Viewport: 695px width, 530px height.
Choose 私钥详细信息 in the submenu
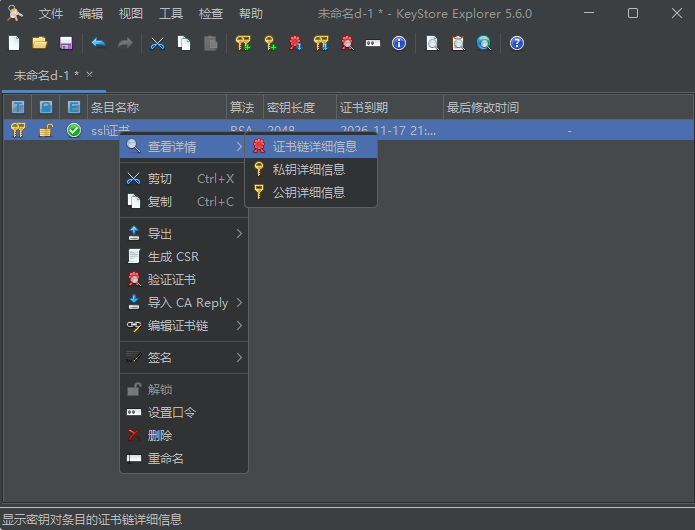pos(308,170)
